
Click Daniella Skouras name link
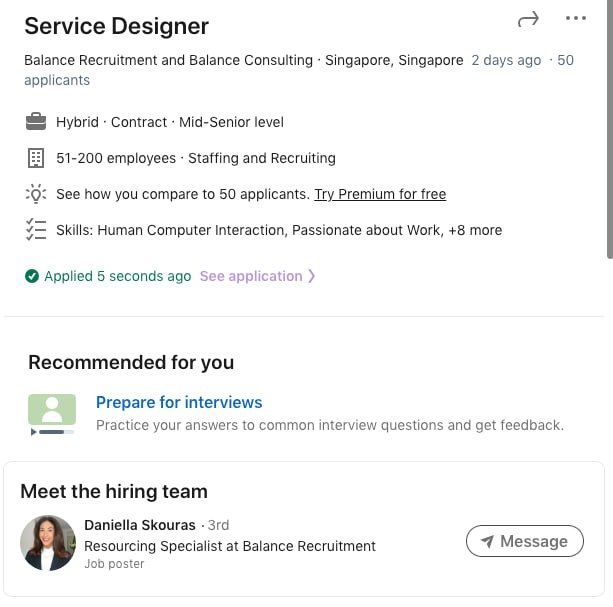140,525
